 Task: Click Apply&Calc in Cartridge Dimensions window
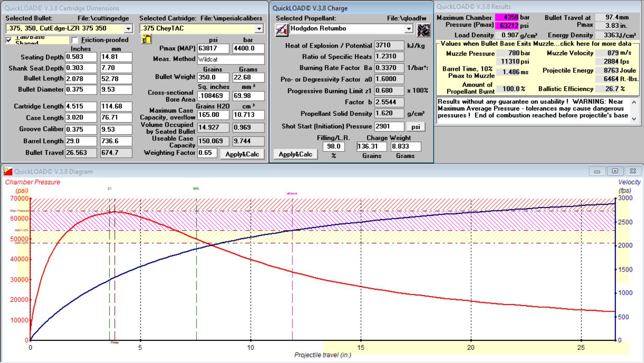[242, 154]
